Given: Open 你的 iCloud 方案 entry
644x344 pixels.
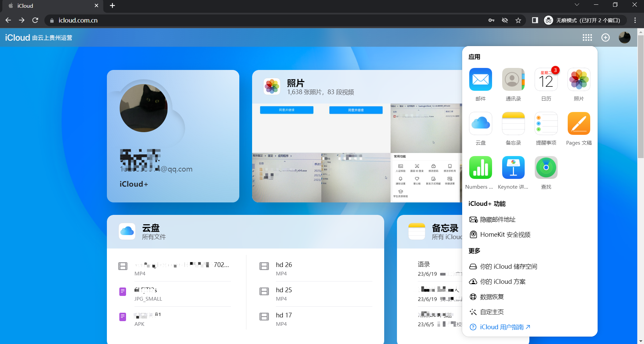Looking at the screenshot, I should 497,282.
